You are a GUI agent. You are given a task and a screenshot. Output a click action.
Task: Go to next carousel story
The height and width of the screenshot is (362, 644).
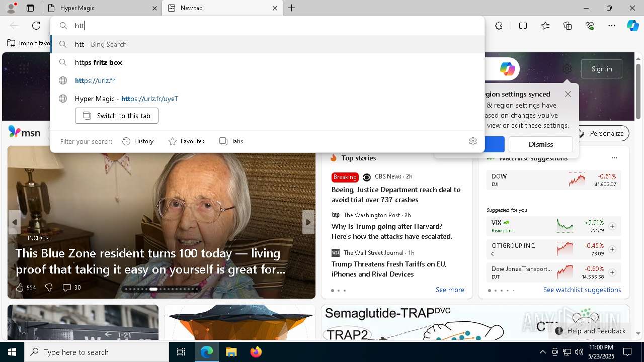click(308, 222)
